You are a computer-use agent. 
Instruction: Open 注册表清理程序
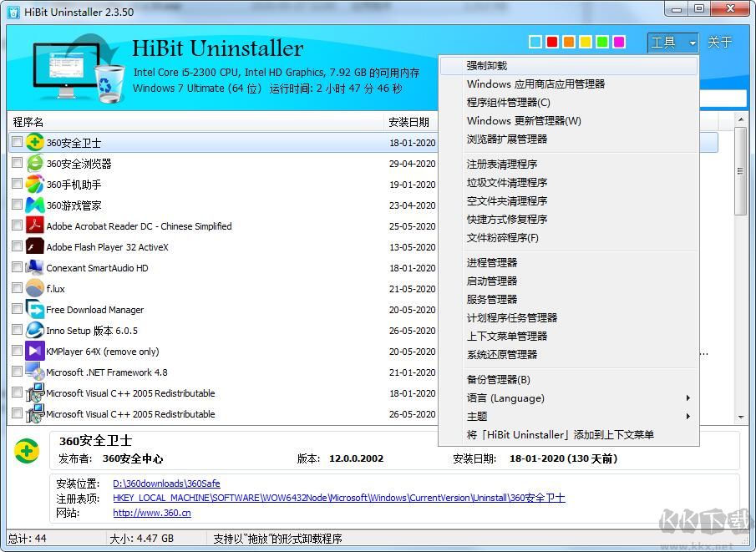coord(570,164)
